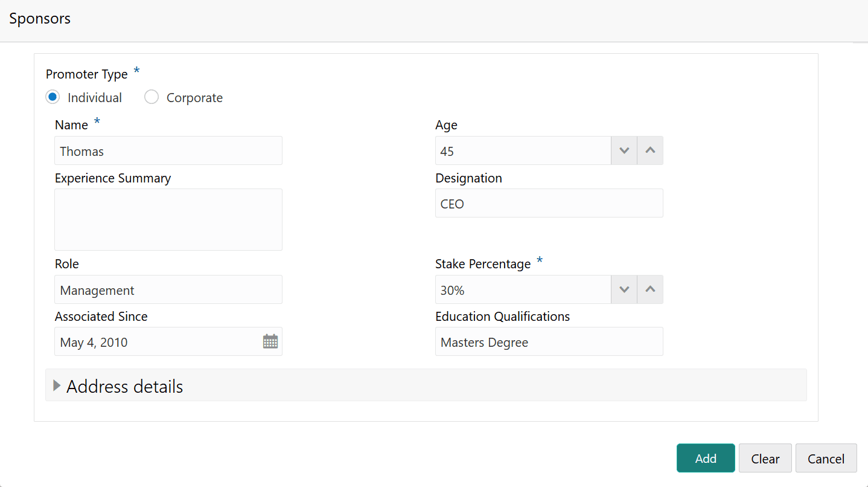The width and height of the screenshot is (868, 487).
Task: Expand the Address details section
Action: point(57,385)
